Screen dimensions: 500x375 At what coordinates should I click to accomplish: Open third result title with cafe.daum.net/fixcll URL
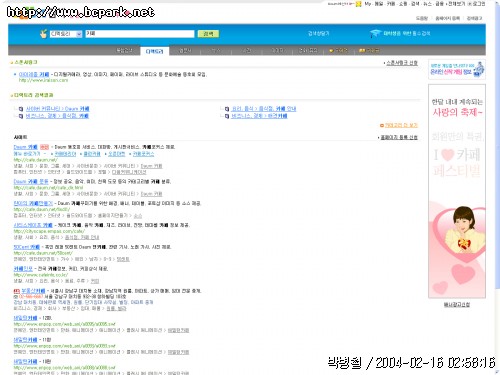point(33,203)
